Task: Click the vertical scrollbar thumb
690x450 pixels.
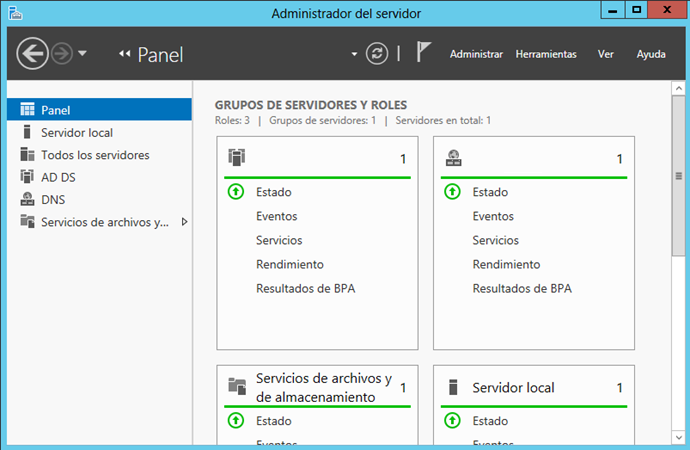Action: pos(679,176)
